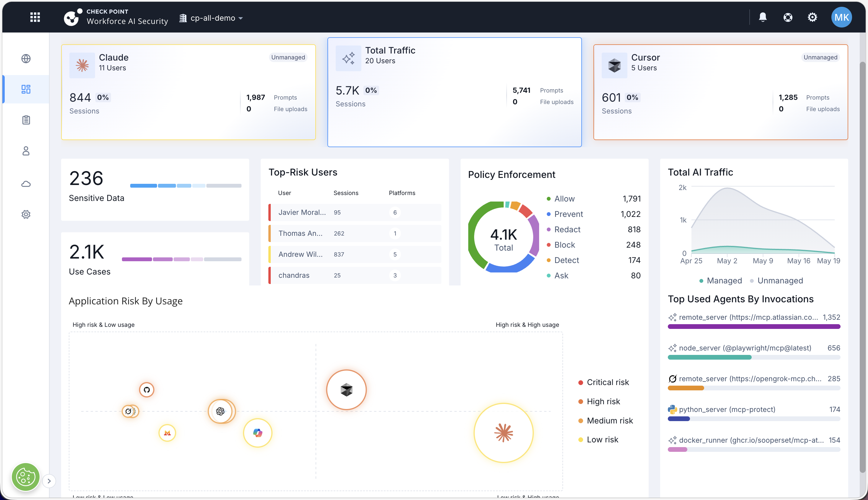Expand the sidebar with the chevron arrow
This screenshot has height=500, width=868.
coord(49,481)
